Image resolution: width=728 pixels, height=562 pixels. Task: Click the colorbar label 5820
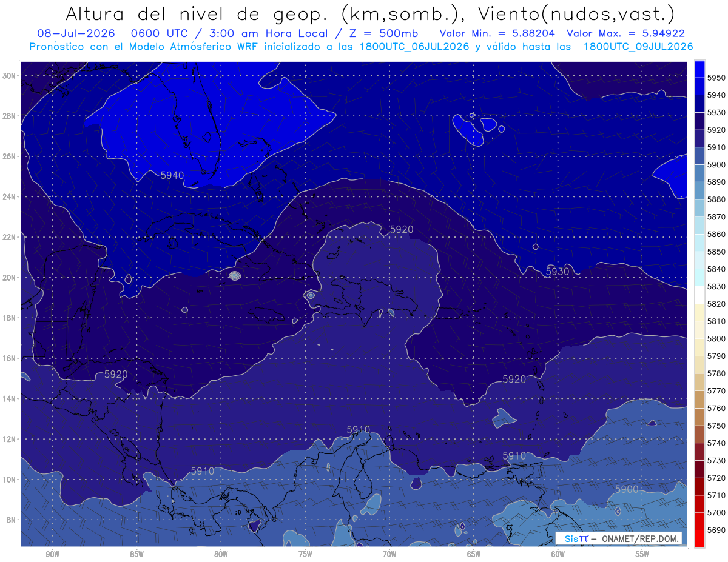tap(716, 304)
